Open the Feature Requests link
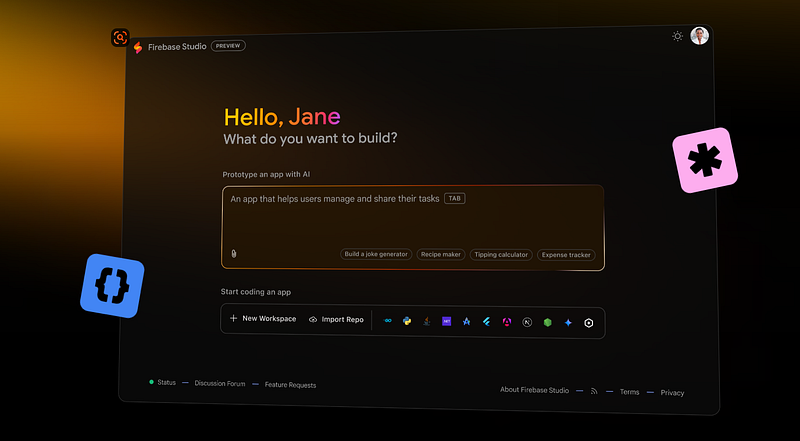The image size is (800, 441). pos(290,385)
